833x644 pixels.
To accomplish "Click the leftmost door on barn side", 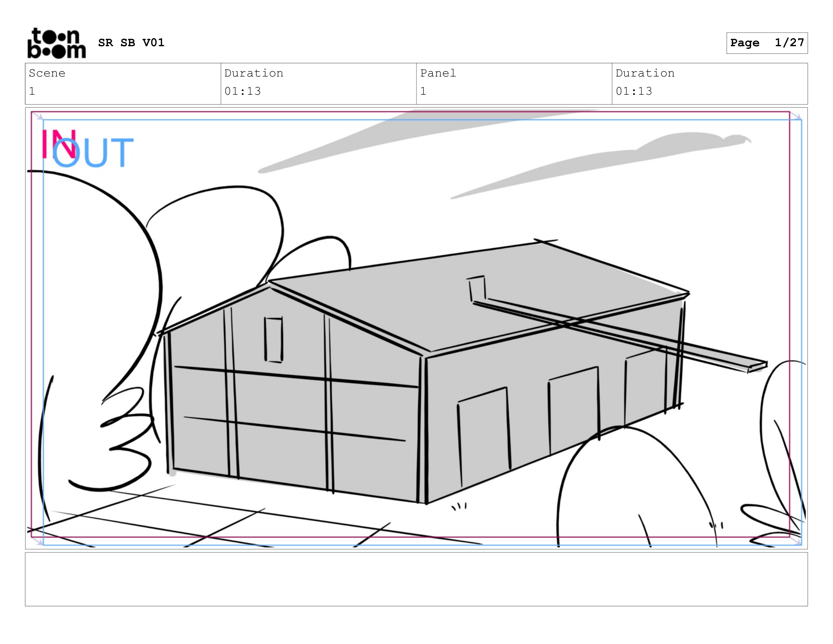I will pos(484,437).
